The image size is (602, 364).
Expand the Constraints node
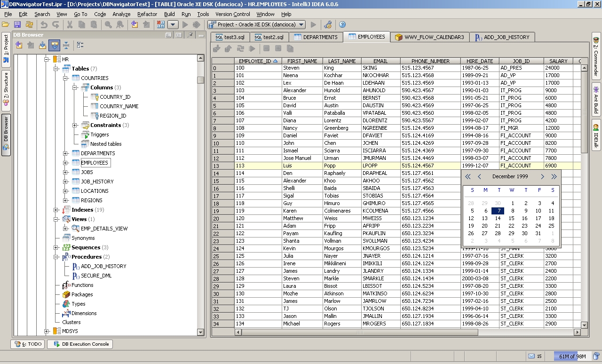(75, 125)
